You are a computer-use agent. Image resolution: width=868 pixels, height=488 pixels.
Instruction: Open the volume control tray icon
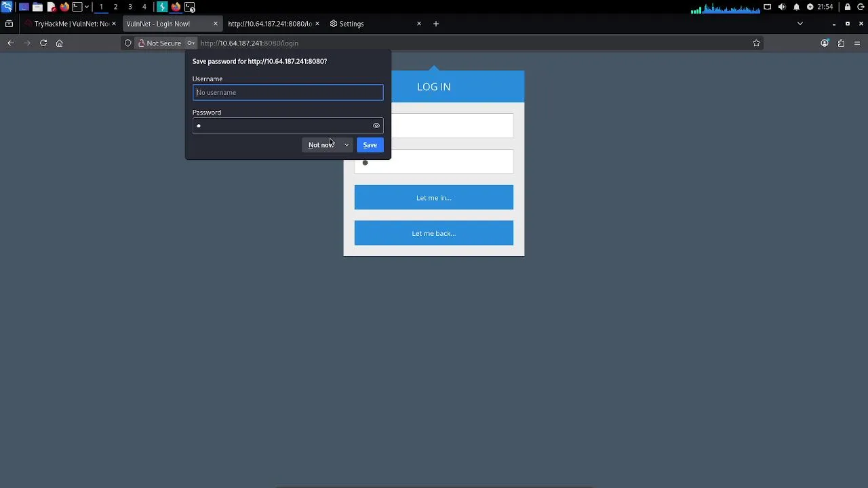[782, 7]
